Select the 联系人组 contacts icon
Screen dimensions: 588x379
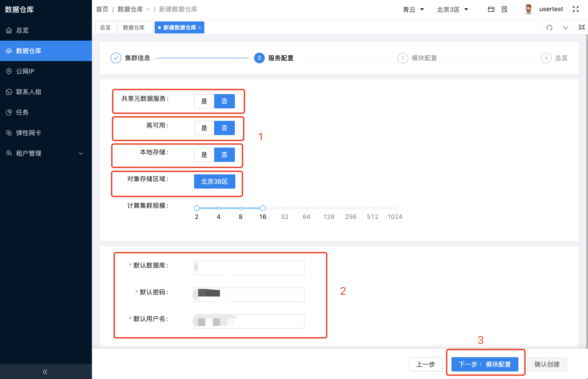click(9, 92)
